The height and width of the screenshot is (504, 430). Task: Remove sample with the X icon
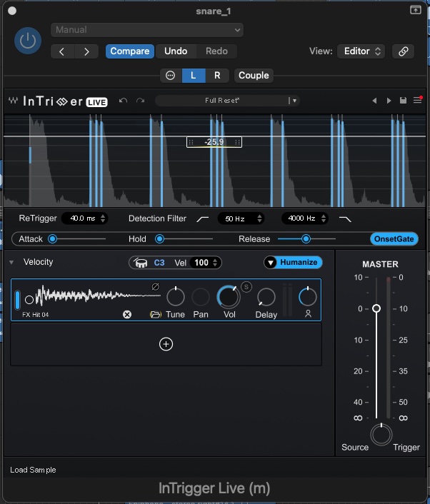127,314
